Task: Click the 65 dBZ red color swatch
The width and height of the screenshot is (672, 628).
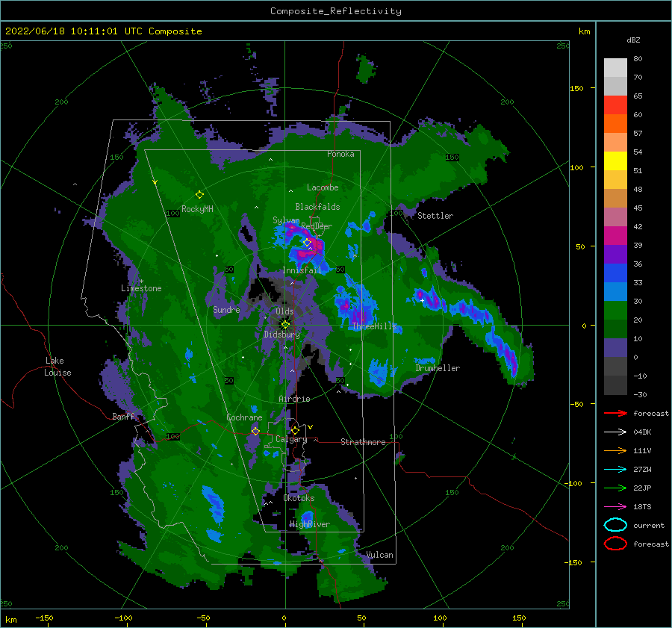Action: (x=615, y=105)
